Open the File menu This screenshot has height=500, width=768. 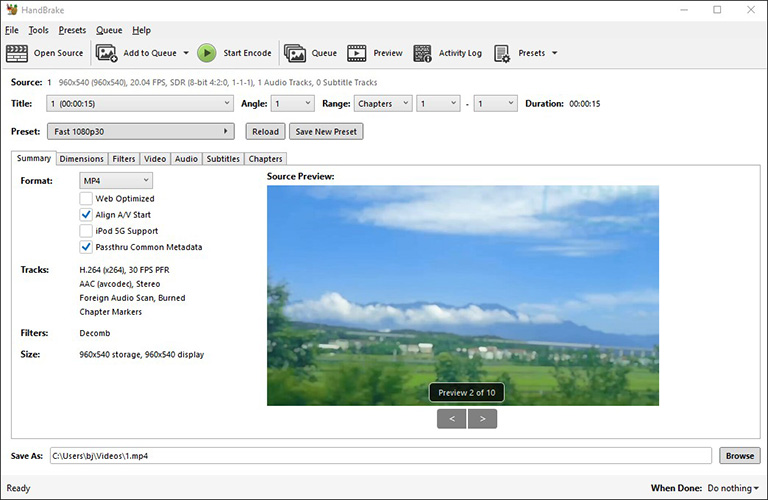pyautogui.click(x=12, y=30)
